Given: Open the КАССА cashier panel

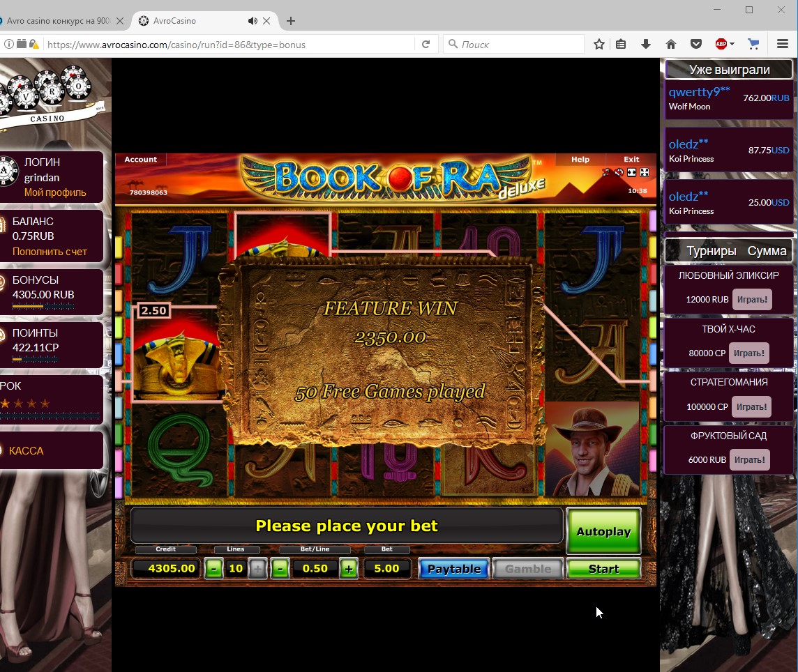Looking at the screenshot, I should pos(51,451).
